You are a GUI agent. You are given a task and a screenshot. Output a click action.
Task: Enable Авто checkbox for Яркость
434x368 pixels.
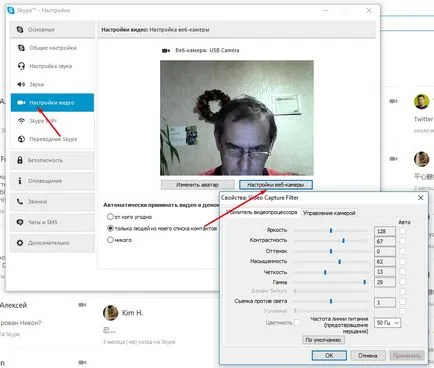click(403, 231)
